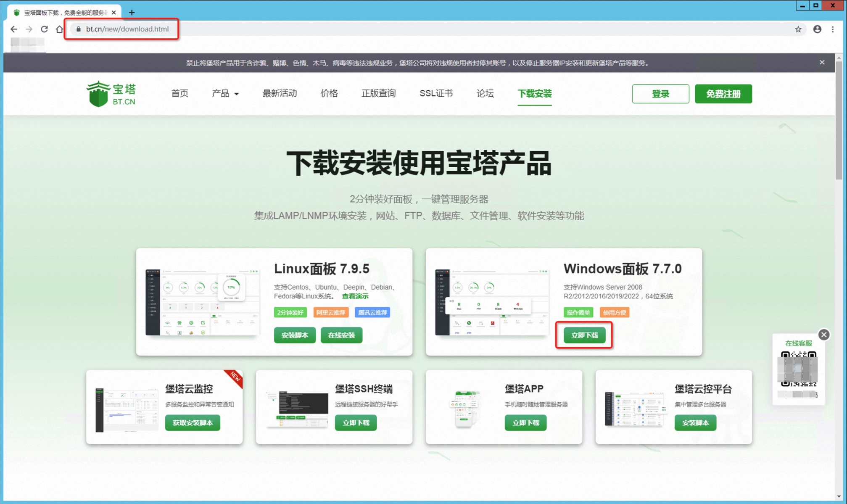Click the 堡塔SSH终端 title
Viewport: 847px width, 504px height.
point(364,389)
